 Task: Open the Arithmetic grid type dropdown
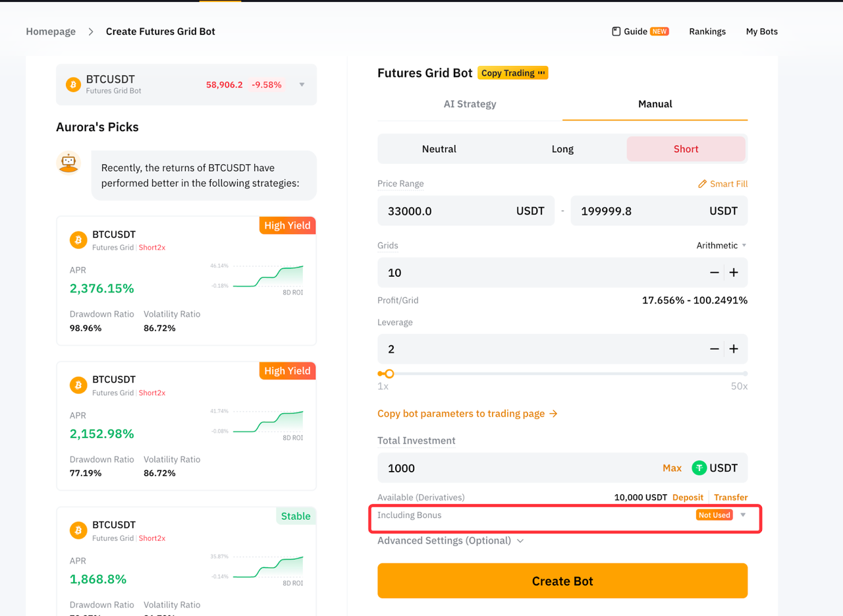721,246
